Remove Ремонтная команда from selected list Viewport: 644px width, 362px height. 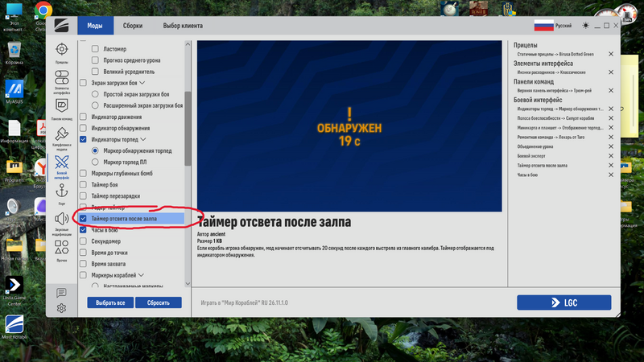611,137
